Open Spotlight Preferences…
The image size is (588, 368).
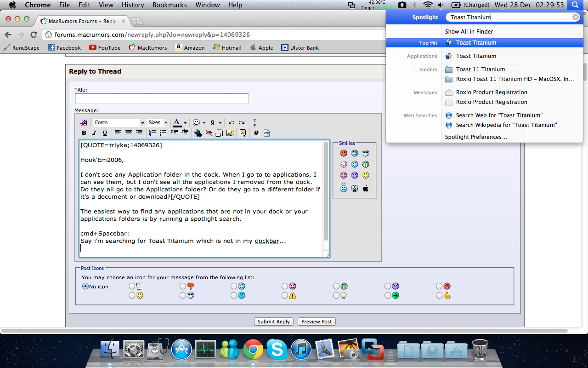click(x=476, y=137)
